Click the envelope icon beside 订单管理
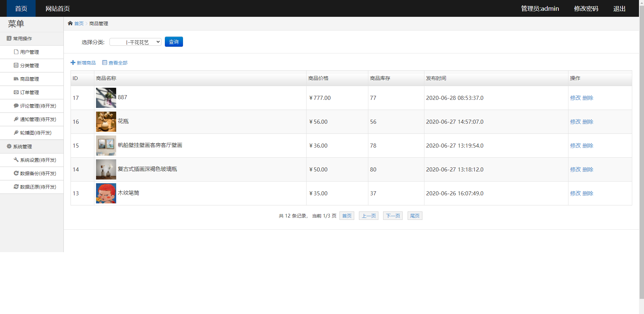Viewport: 644px width, 314px height. [x=16, y=92]
